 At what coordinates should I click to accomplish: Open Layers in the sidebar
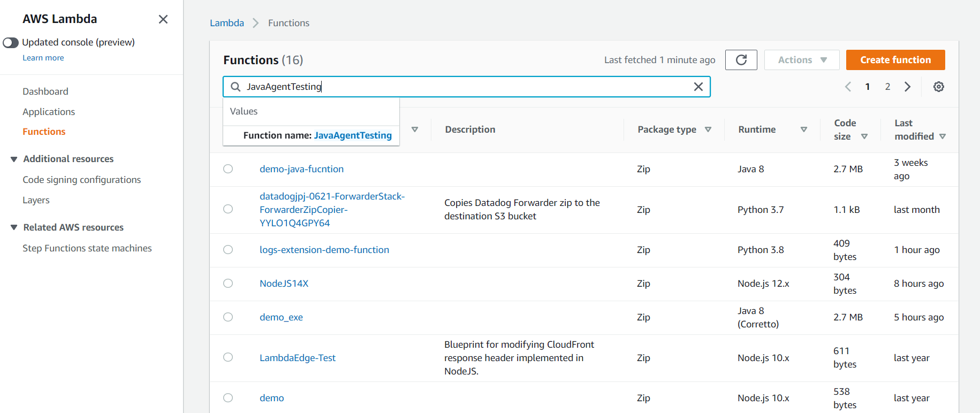(36, 200)
